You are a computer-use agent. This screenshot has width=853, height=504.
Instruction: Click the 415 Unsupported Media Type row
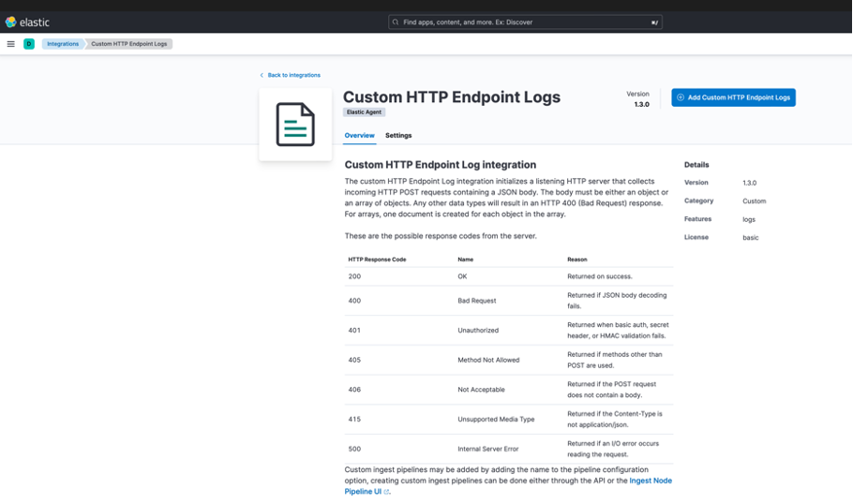coord(509,420)
